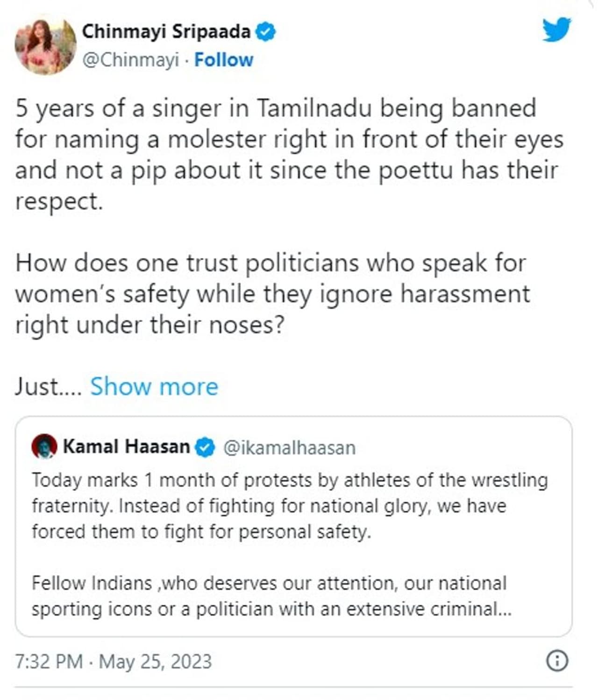Open the Kamal Haasan display name

[x=126, y=447]
